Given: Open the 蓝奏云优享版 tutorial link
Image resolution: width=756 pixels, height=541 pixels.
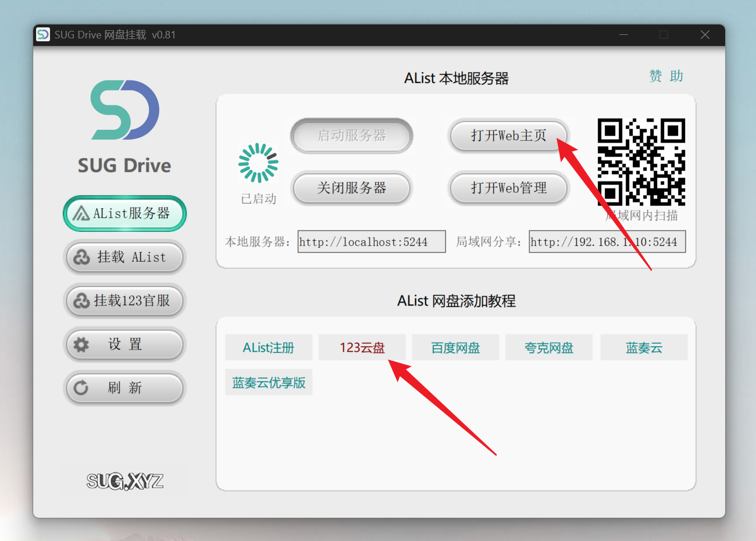Looking at the screenshot, I should coord(269,383).
